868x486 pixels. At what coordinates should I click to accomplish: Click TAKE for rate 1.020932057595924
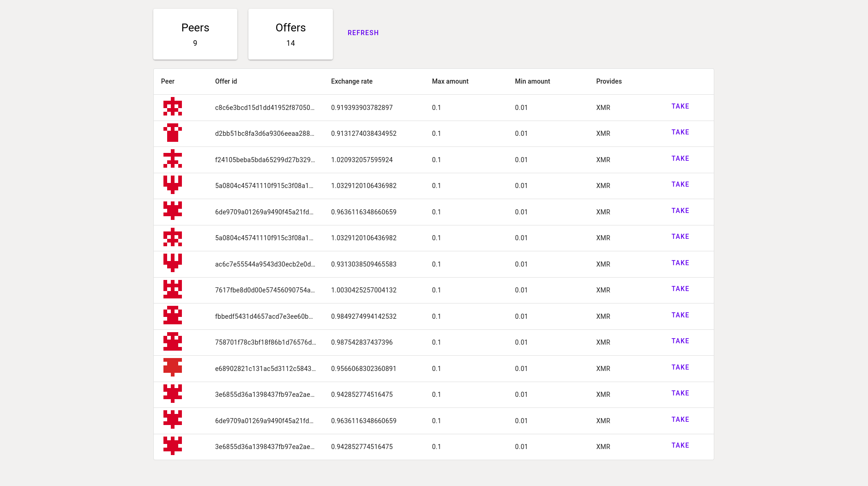coord(680,158)
